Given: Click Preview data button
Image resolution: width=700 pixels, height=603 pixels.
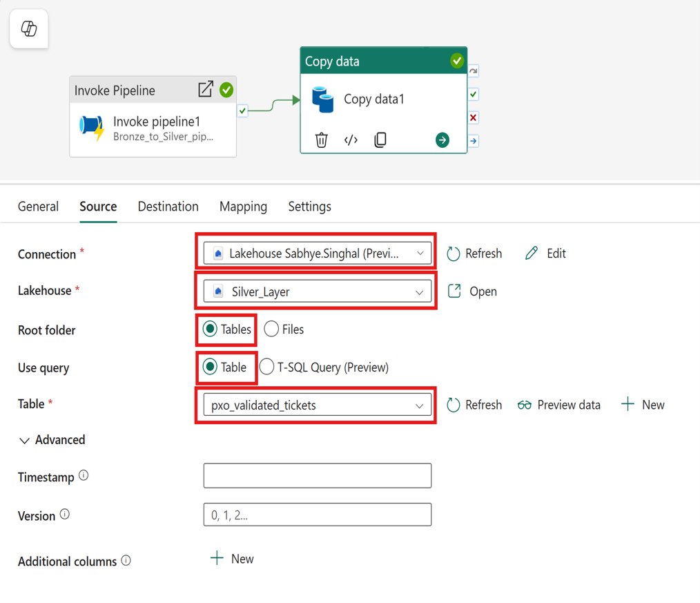Looking at the screenshot, I should coord(559,405).
